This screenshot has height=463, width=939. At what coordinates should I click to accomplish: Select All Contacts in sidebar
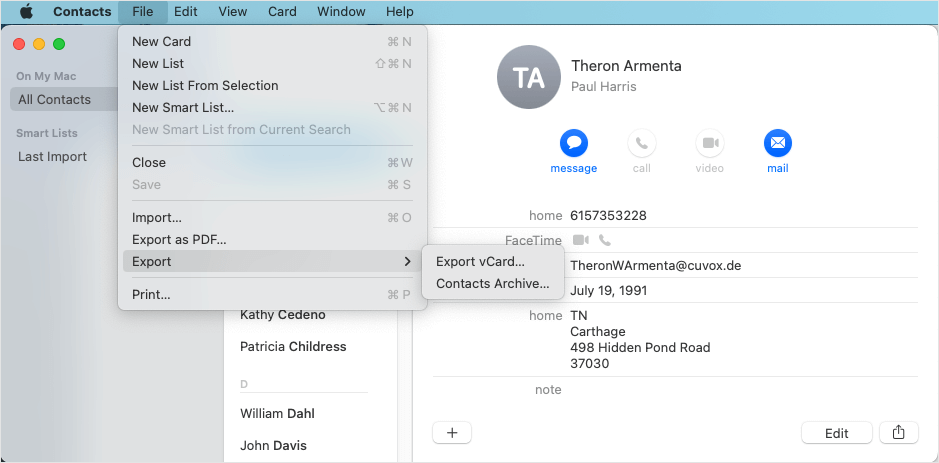(64, 99)
